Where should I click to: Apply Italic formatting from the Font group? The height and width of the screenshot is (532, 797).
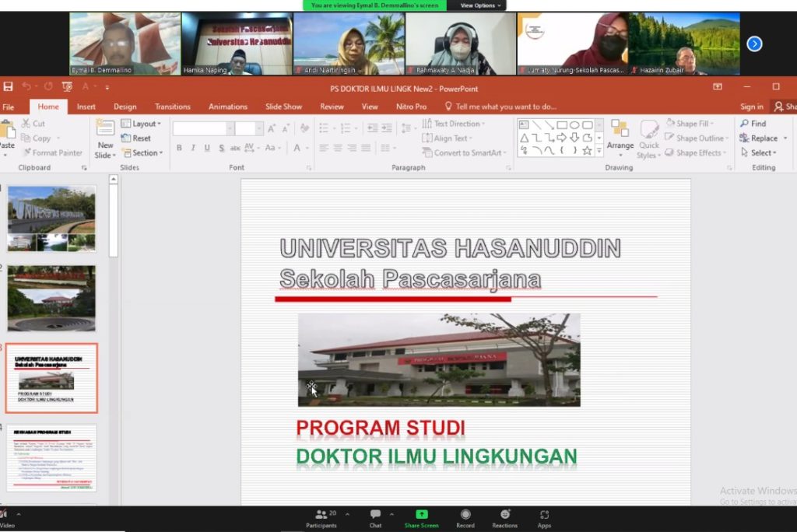click(193, 147)
